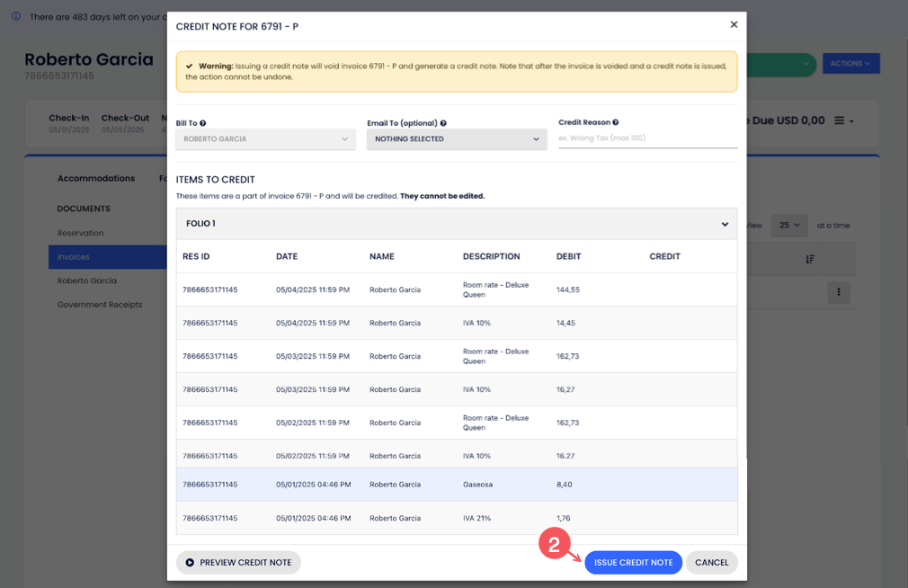Collapse the Folio 1 section chevron
908x588 pixels.
click(725, 224)
